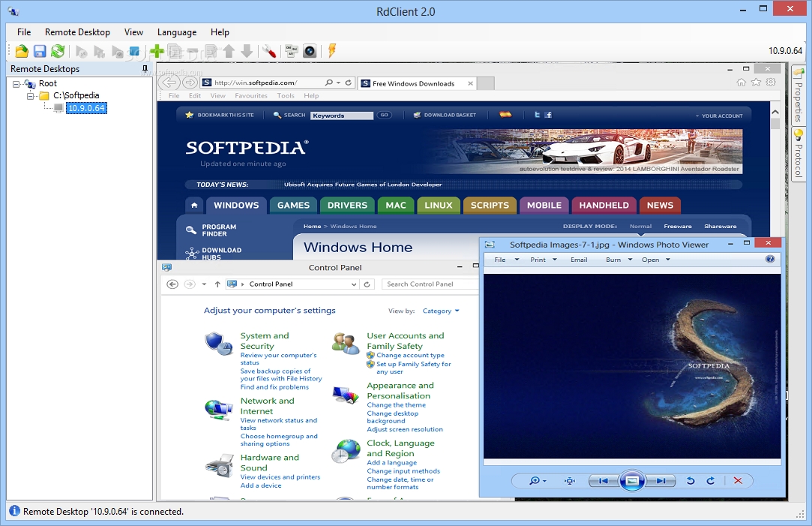This screenshot has width=812, height=526.
Task: Open Hardware and Sound link
Action: tap(269, 462)
